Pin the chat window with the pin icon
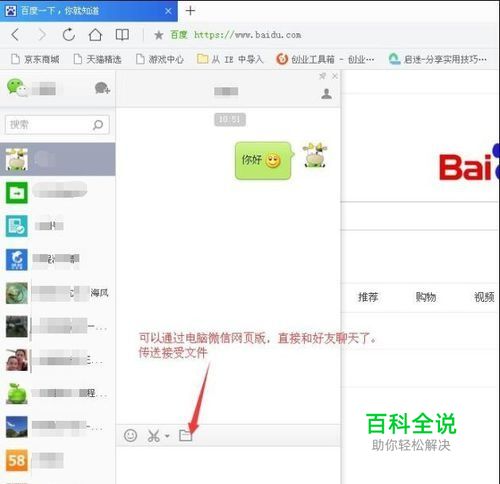Viewport: 500px width, 484px height. [x=322, y=76]
